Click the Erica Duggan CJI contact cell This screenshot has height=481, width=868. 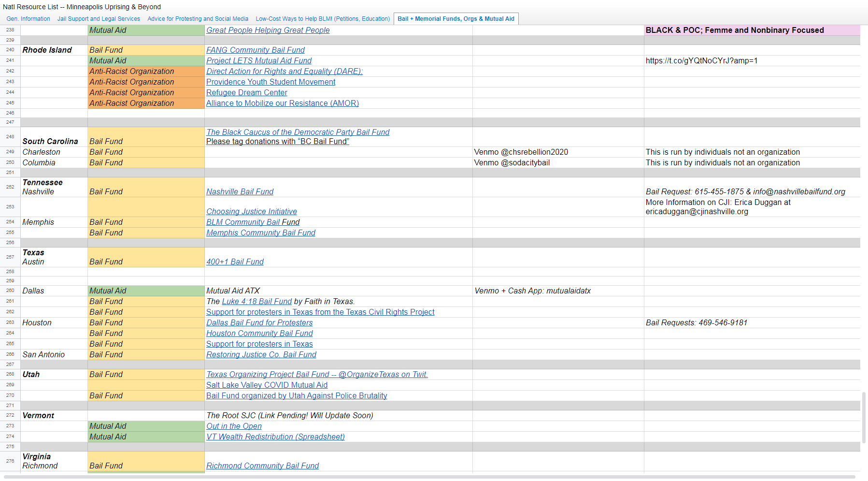point(752,207)
